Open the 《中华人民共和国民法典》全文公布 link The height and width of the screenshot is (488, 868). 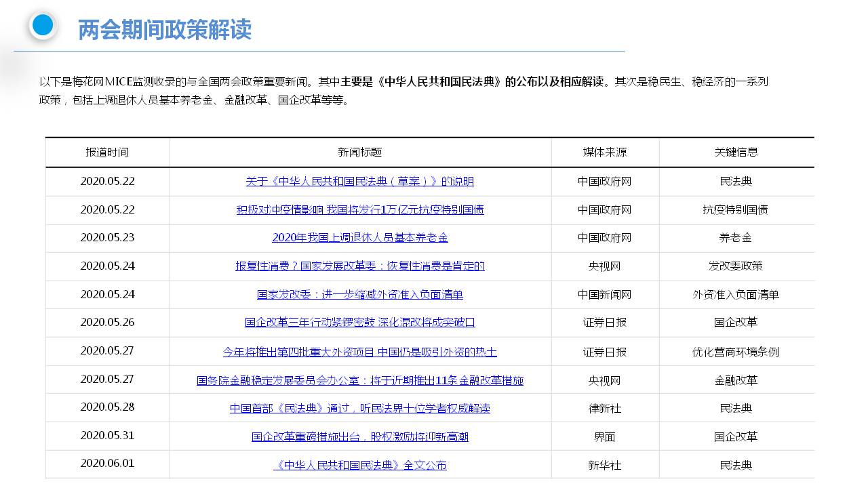359,466
